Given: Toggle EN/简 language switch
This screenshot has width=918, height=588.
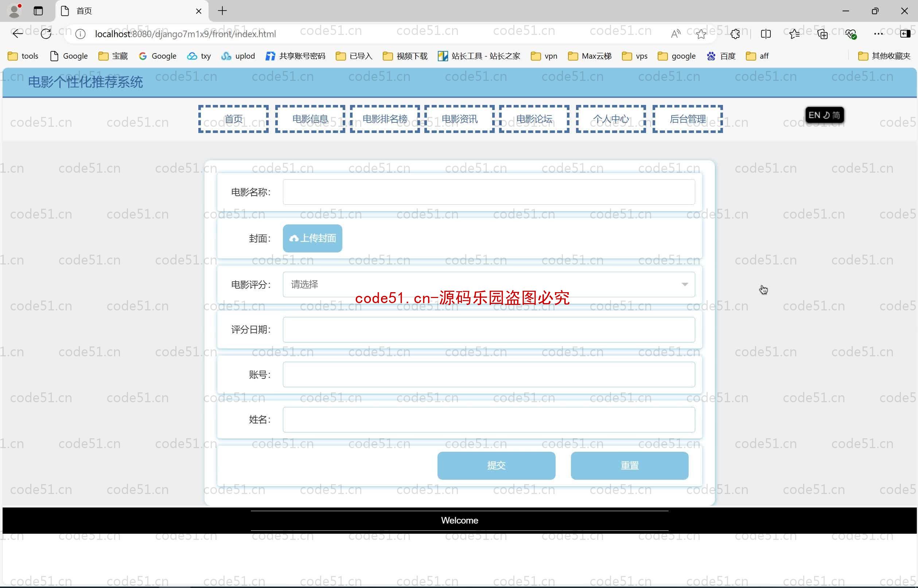Looking at the screenshot, I should [x=824, y=115].
